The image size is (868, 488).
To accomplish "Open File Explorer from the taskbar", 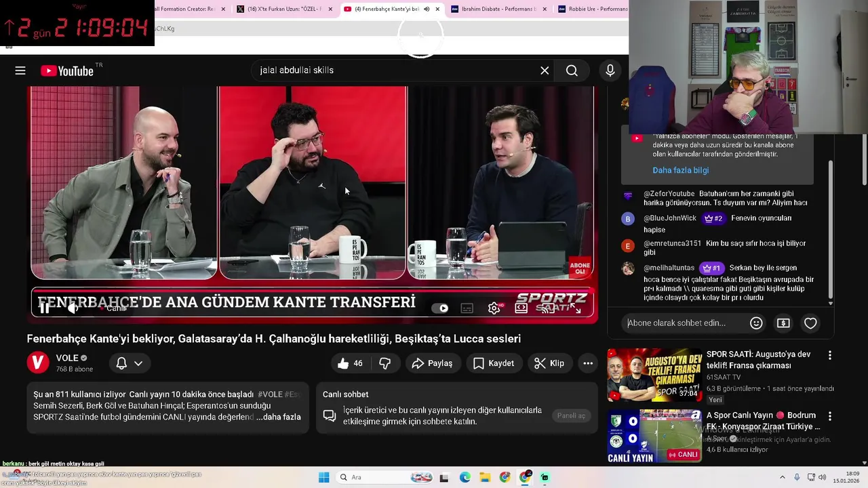I will [x=485, y=477].
